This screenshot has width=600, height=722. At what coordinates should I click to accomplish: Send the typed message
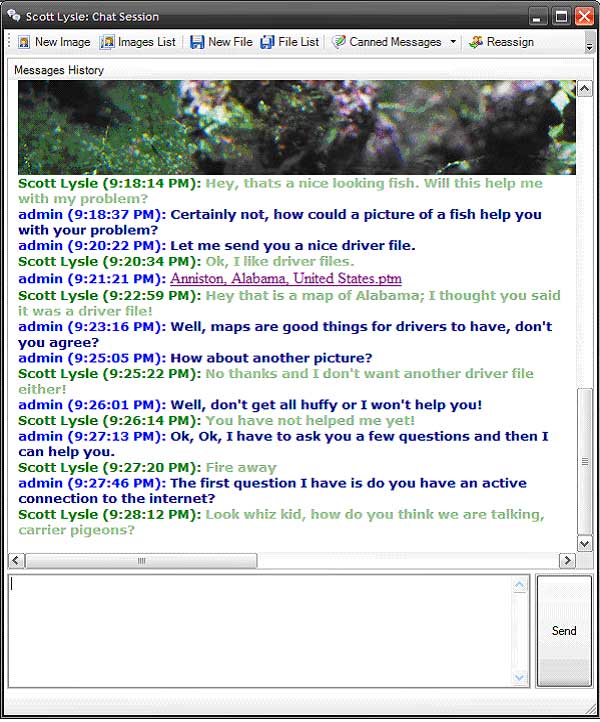pos(564,631)
